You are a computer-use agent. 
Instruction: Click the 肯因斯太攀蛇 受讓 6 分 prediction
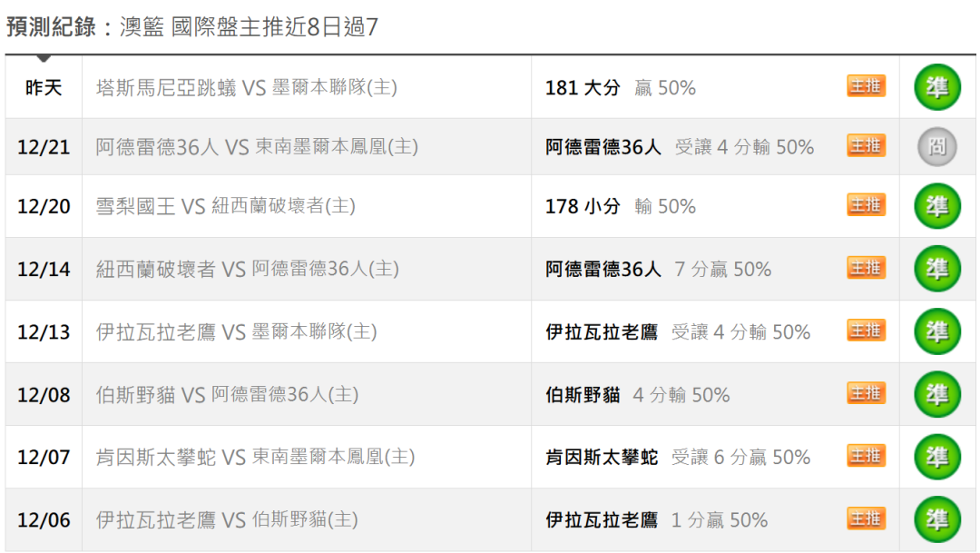click(x=678, y=458)
